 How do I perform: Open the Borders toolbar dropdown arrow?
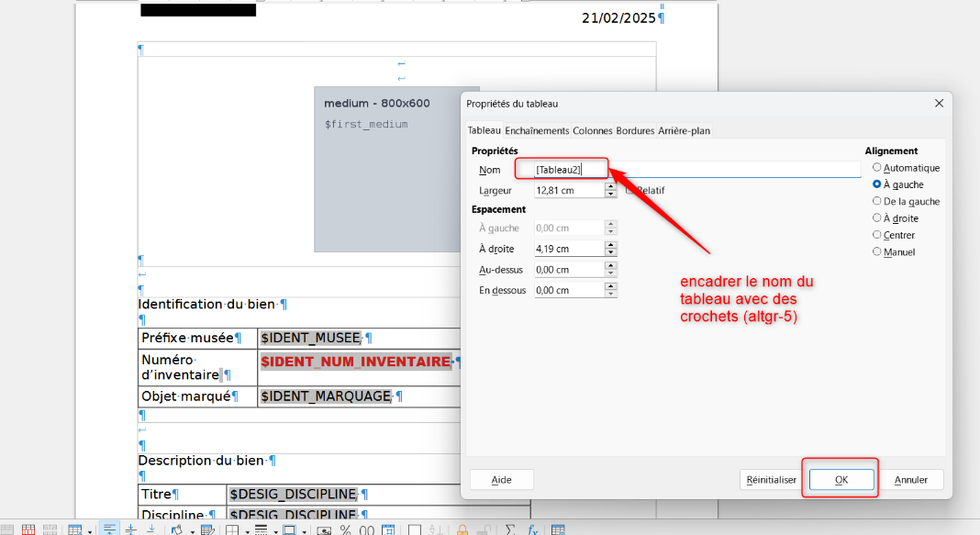click(x=248, y=530)
